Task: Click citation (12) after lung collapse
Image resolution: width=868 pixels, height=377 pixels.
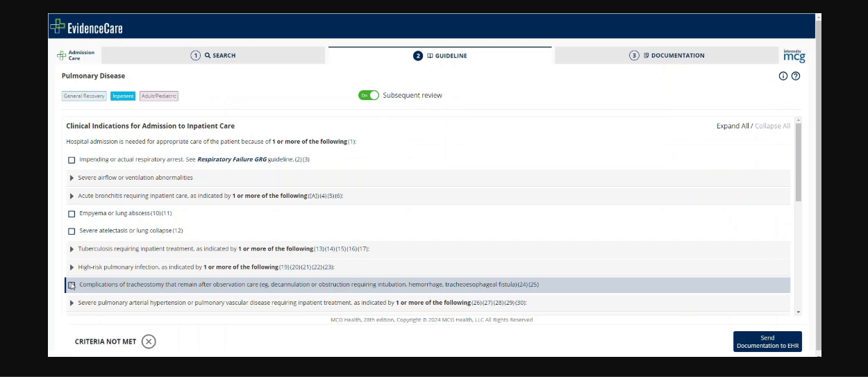Action: coord(178,231)
